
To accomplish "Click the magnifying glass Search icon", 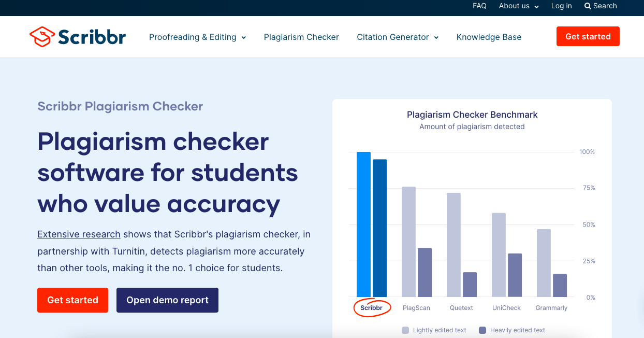I will [x=588, y=6].
